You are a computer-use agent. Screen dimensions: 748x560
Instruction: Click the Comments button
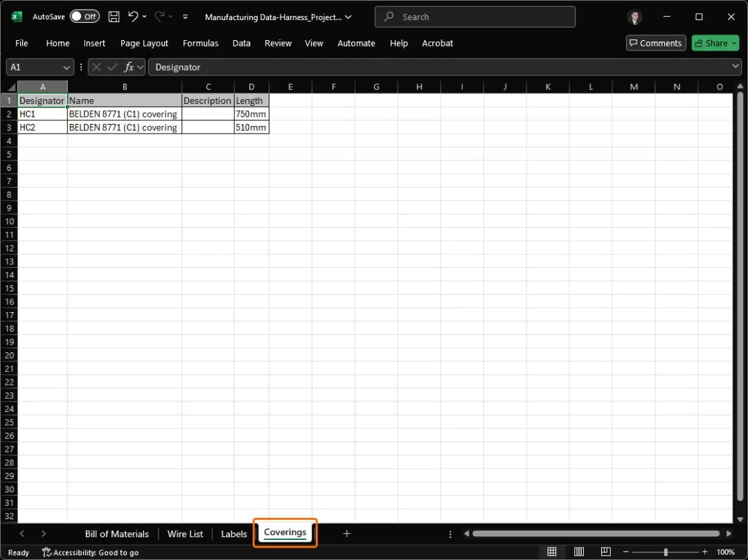click(x=655, y=43)
